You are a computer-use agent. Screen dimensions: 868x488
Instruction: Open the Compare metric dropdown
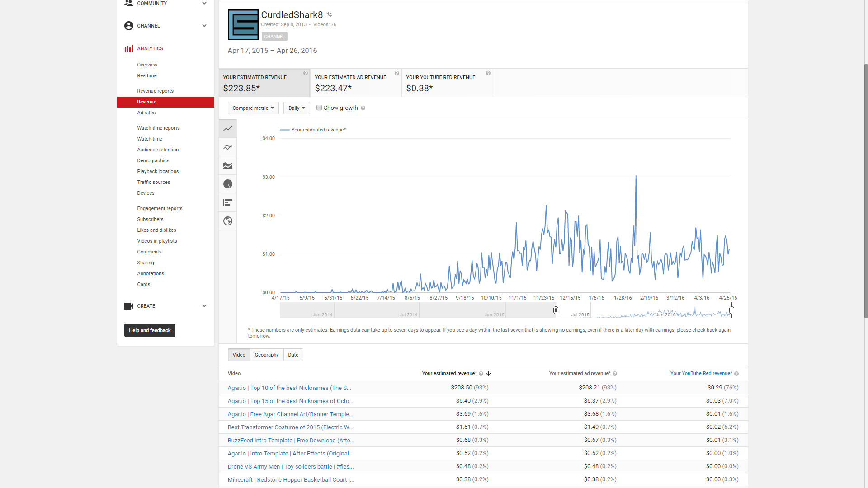(253, 108)
